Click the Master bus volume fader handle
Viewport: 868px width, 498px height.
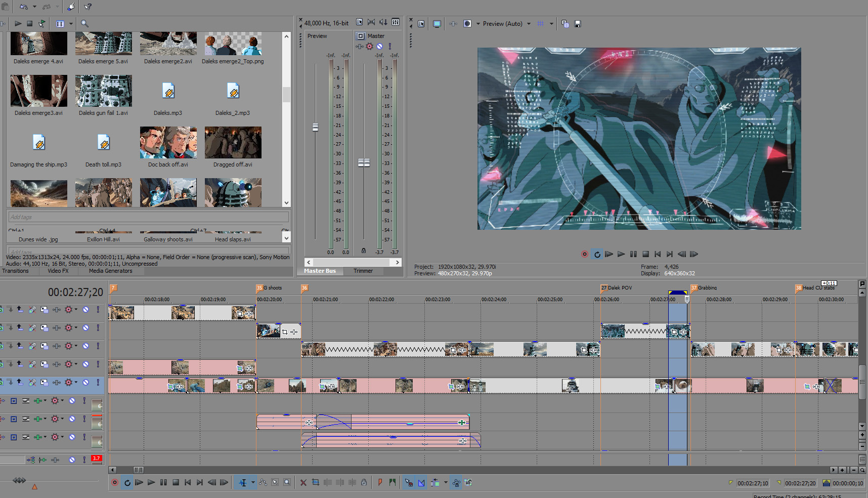(364, 162)
